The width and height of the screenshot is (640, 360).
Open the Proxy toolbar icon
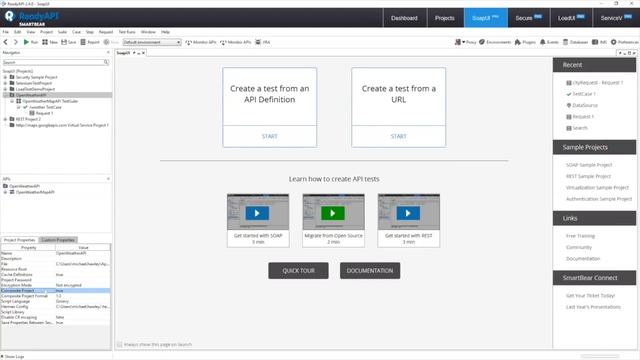pyautogui.click(x=458, y=42)
